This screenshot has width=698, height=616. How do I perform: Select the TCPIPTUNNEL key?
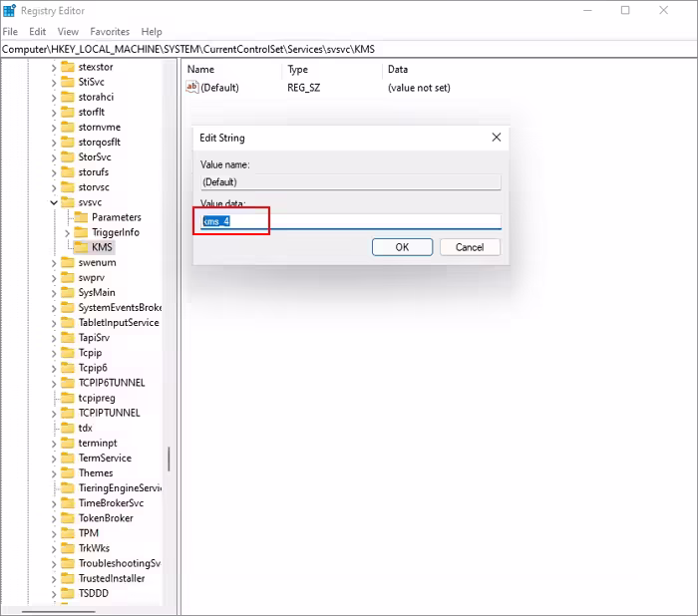pyautogui.click(x=109, y=413)
